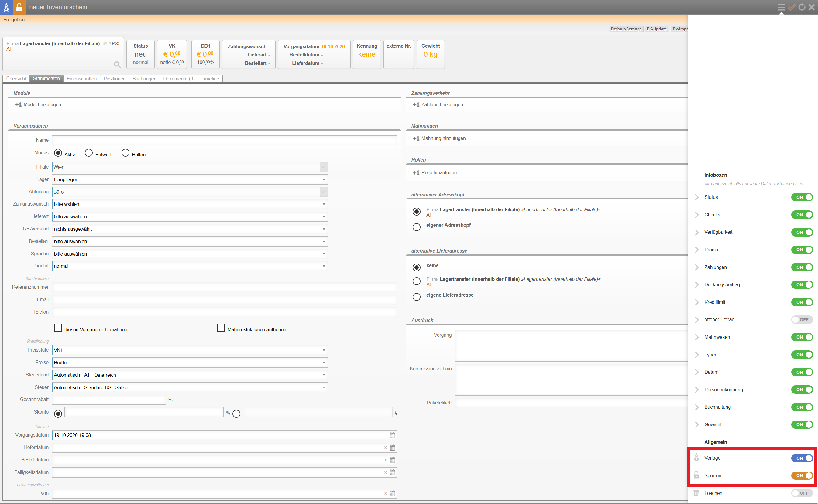Clear Fälligkeitsdatum with the x icon
Screen dimensions: 818x504
click(x=385, y=472)
